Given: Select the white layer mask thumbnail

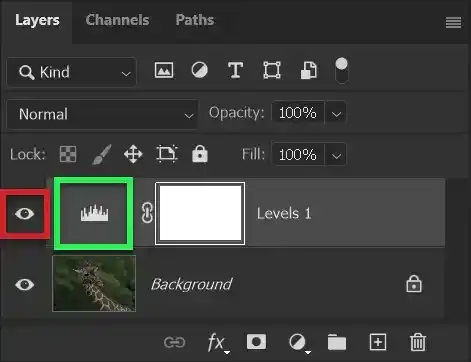Looking at the screenshot, I should point(200,213).
